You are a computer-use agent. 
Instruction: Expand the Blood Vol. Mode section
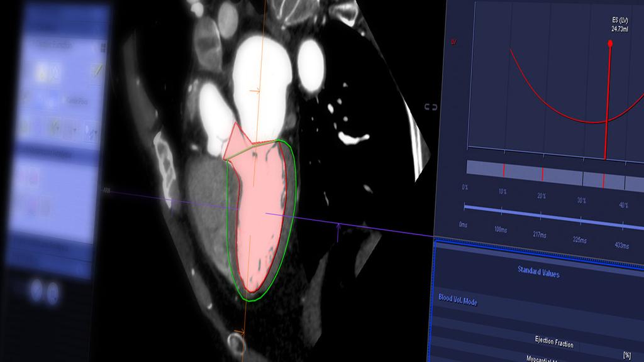pos(458,300)
